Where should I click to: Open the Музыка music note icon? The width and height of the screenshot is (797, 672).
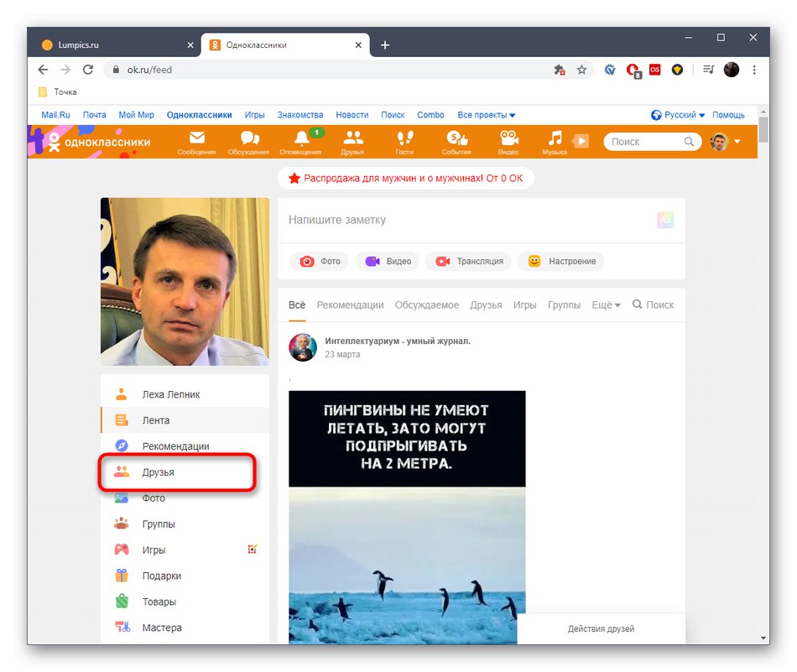tap(555, 142)
